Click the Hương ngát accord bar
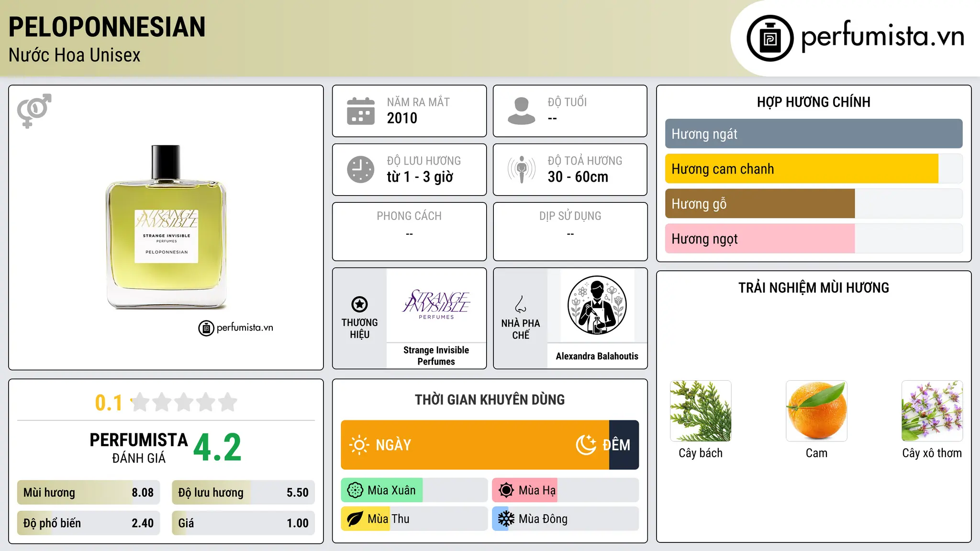Image resolution: width=980 pixels, height=551 pixels. click(813, 134)
